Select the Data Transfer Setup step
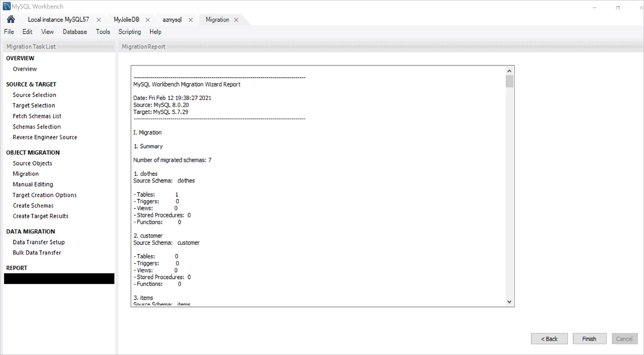This screenshot has width=644, height=355. click(x=39, y=242)
